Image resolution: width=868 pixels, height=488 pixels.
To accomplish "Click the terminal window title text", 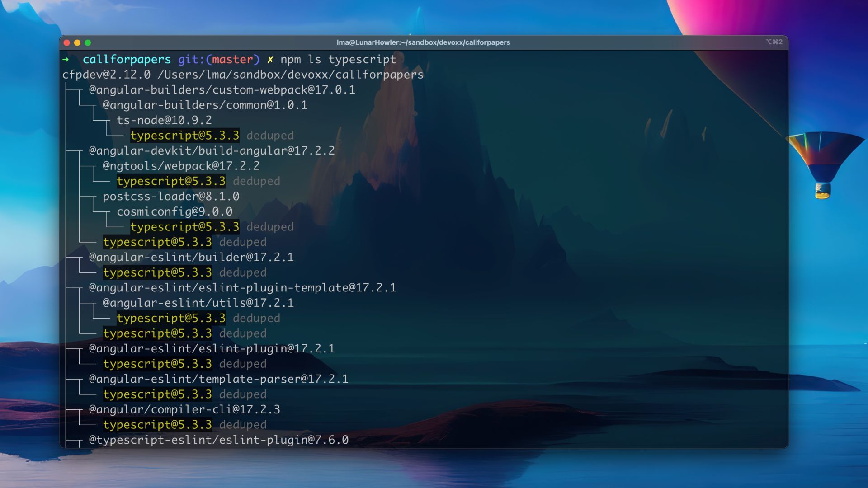I will [x=423, y=42].
